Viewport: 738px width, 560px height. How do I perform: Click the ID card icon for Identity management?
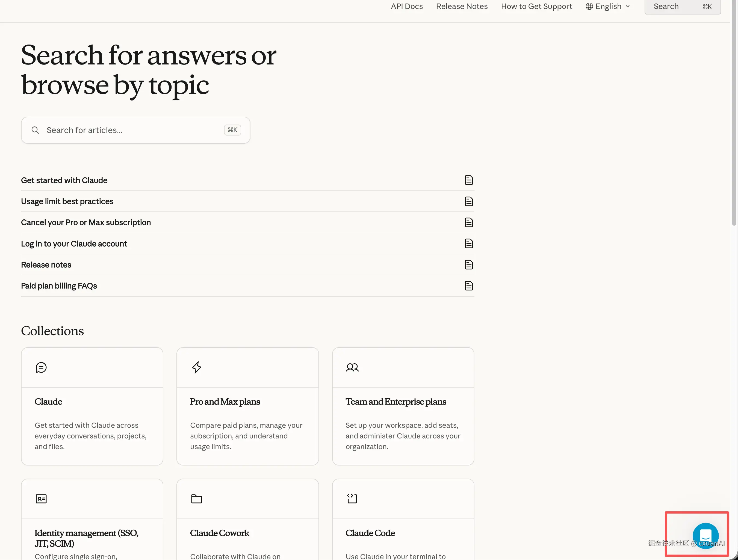[x=41, y=499]
